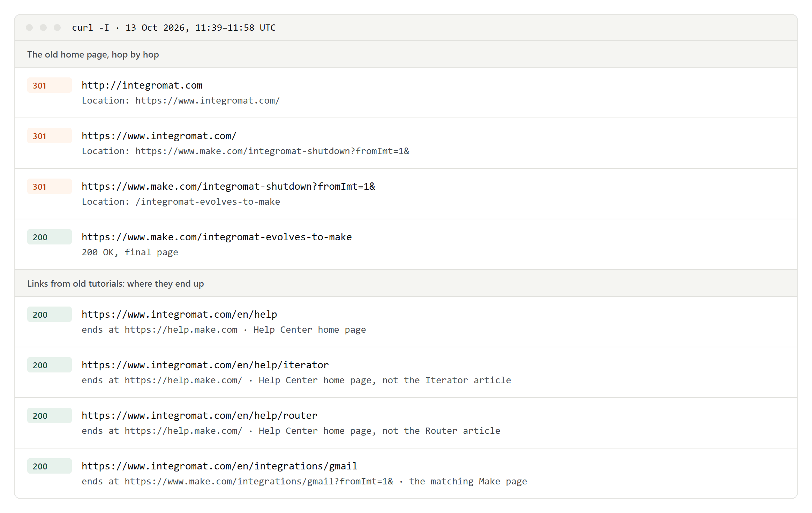Click the 200 badge beside the /en/help/router URL
This screenshot has width=812, height=513.
click(x=50, y=416)
